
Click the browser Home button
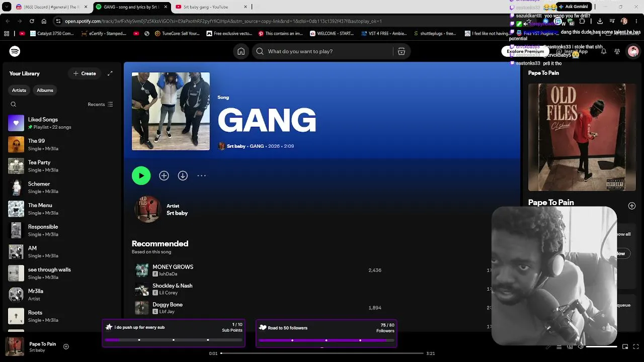click(x=44, y=21)
